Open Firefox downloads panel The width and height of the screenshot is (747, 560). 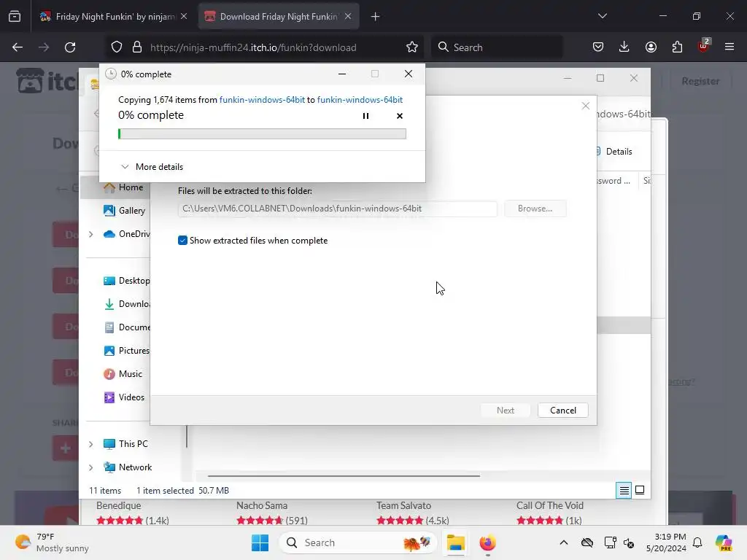624,47
